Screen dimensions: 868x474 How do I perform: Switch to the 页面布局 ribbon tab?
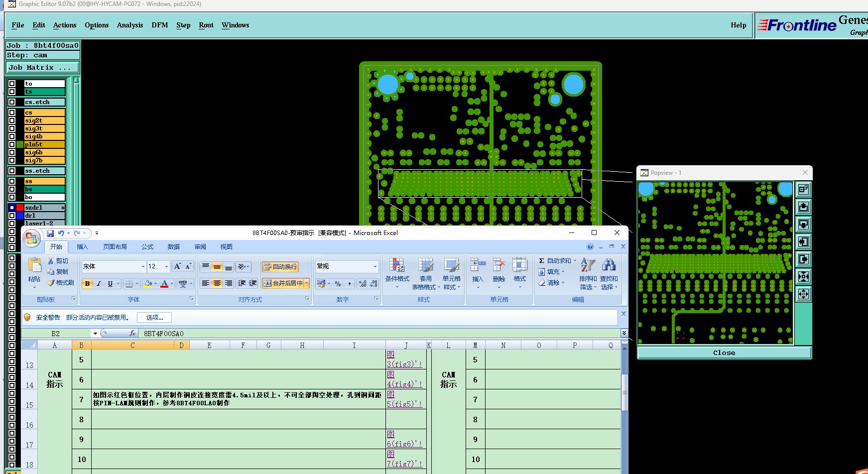tap(115, 246)
